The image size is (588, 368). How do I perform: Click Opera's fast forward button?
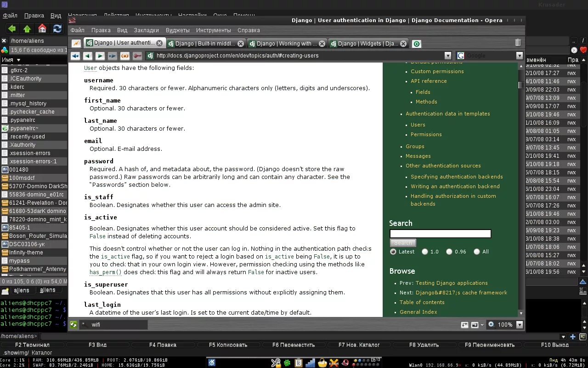(x=112, y=56)
